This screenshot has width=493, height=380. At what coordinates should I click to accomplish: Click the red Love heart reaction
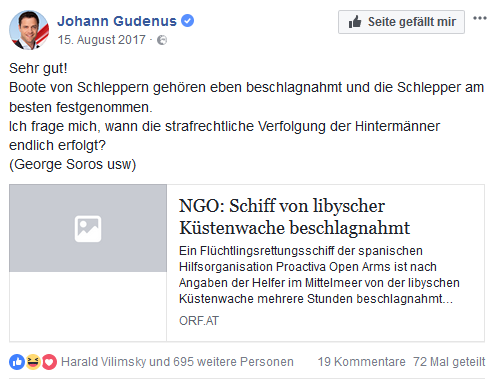[49, 362]
